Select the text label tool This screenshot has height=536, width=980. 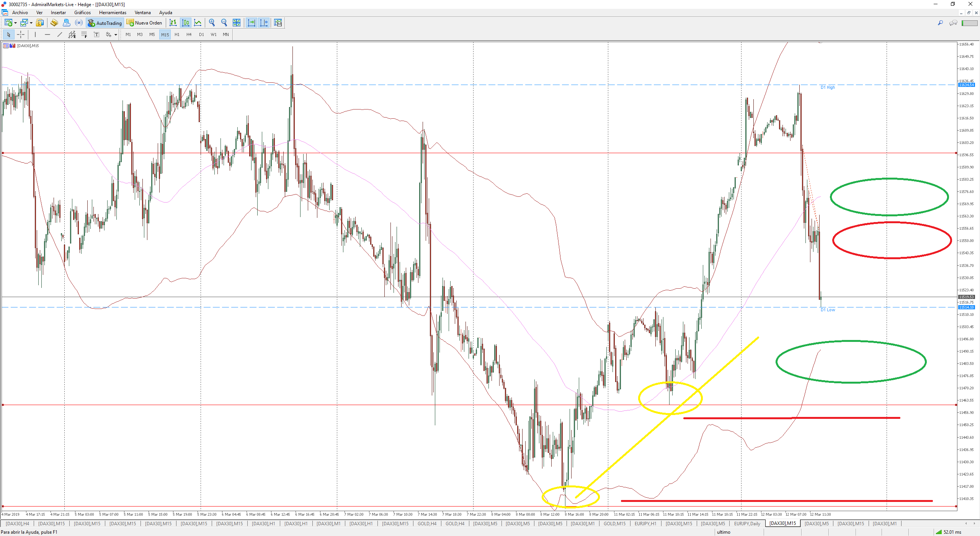tap(96, 34)
